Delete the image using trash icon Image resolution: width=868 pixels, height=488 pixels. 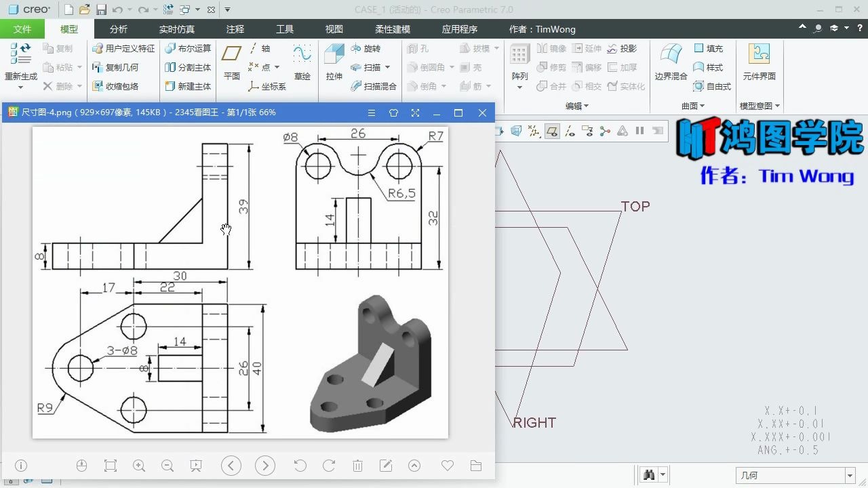click(x=357, y=466)
